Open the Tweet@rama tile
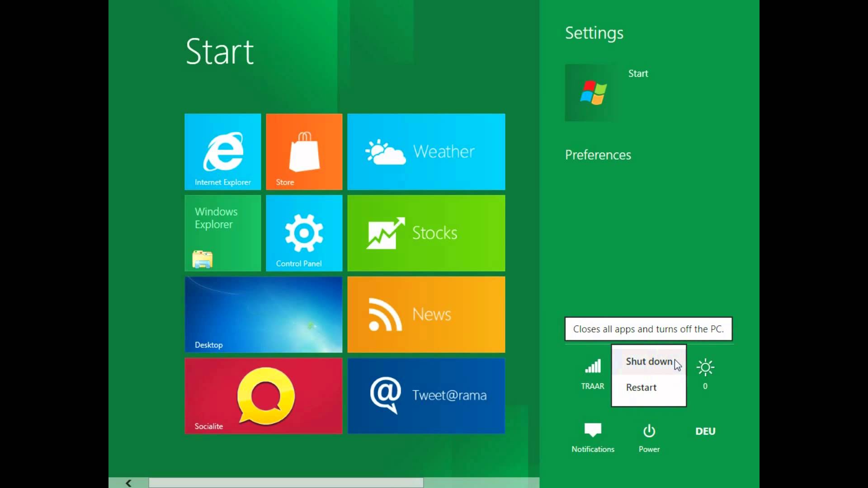The image size is (868, 488). pos(426,396)
